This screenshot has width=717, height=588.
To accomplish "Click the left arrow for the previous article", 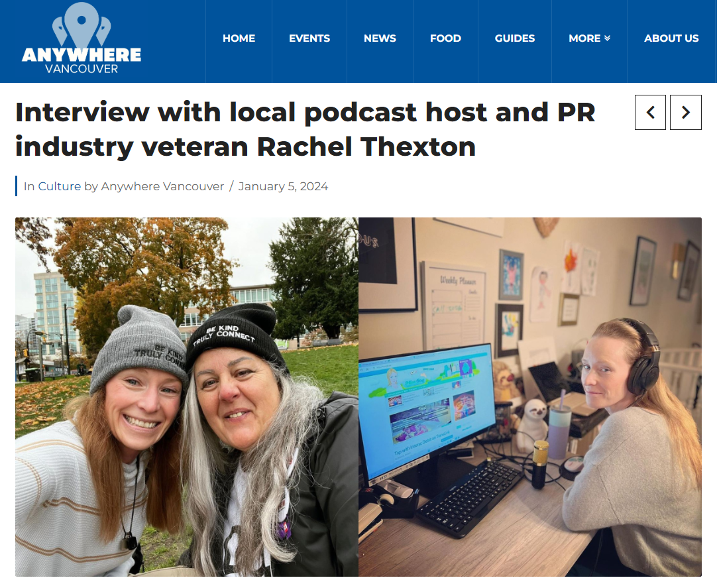I will 650,112.
